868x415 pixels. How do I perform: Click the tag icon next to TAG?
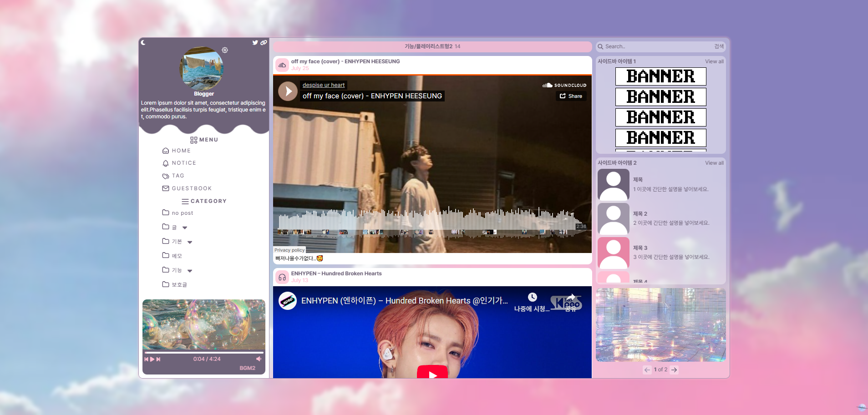[x=166, y=176]
